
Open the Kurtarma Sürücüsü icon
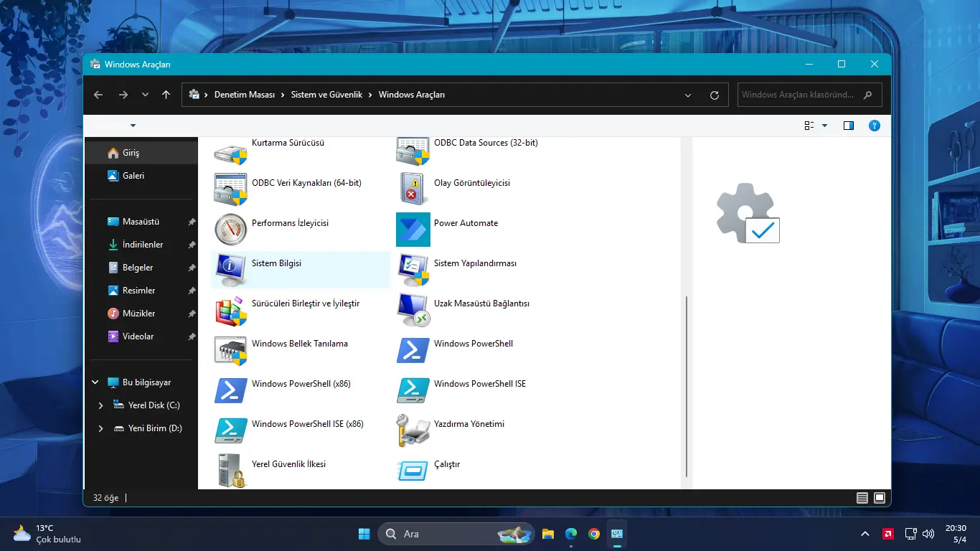pos(231,151)
